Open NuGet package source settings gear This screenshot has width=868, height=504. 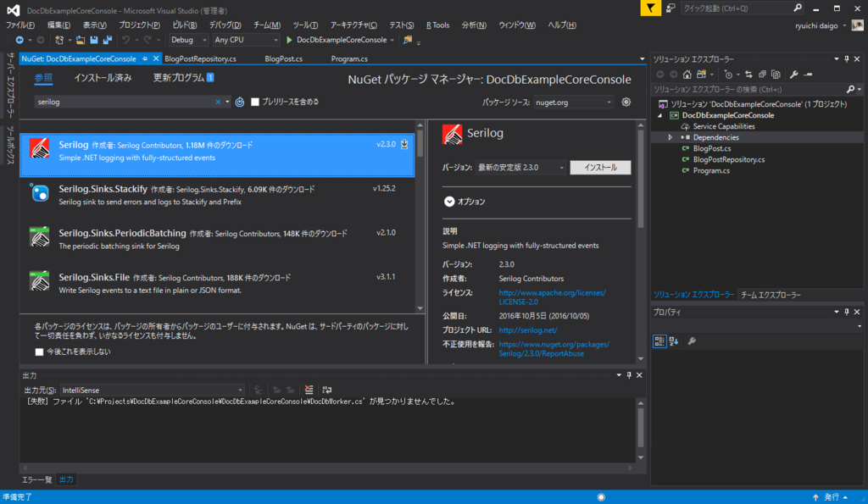click(626, 102)
